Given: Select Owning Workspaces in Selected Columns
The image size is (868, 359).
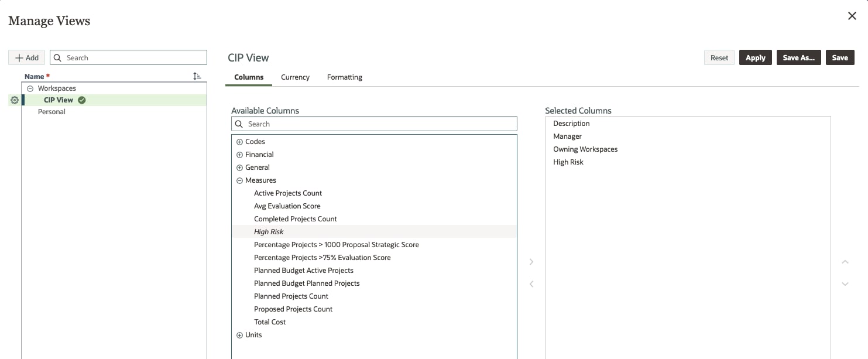Looking at the screenshot, I should pyautogui.click(x=585, y=149).
